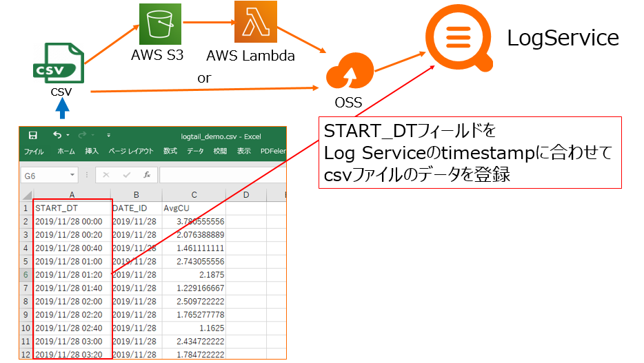Click the logtail_demo.csv - Excel title
This screenshot has height=363, width=644.
tap(221, 136)
